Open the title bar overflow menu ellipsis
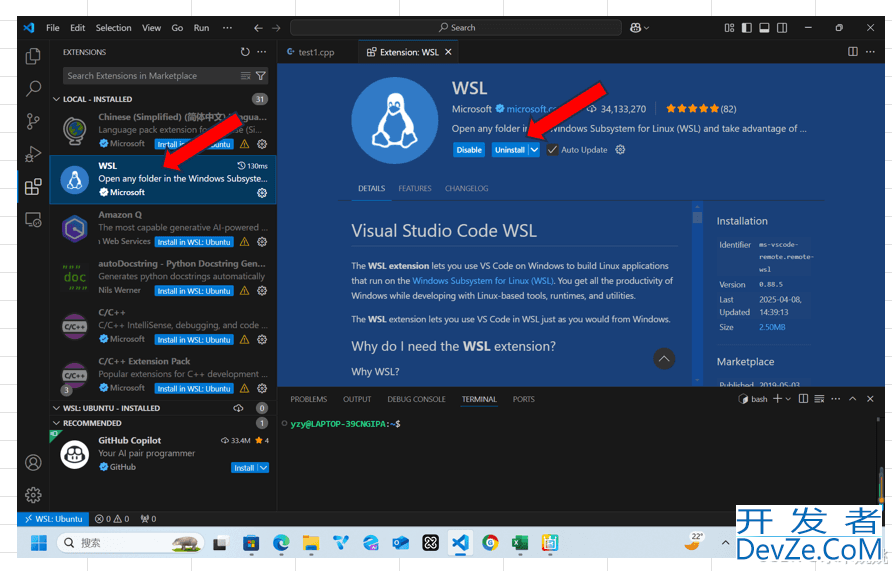Viewport: 892px width, 571px height. [227, 27]
